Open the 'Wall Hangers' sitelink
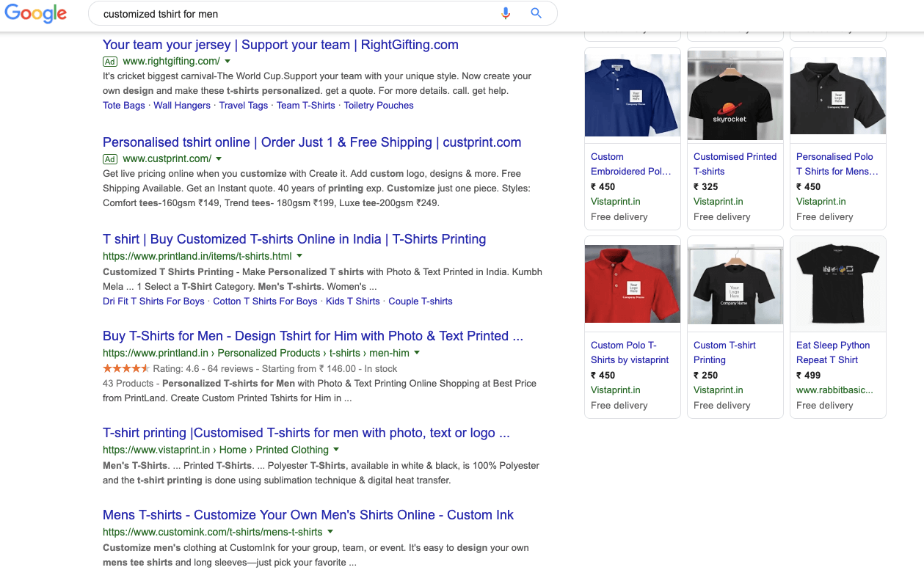924x581 pixels. coord(182,106)
